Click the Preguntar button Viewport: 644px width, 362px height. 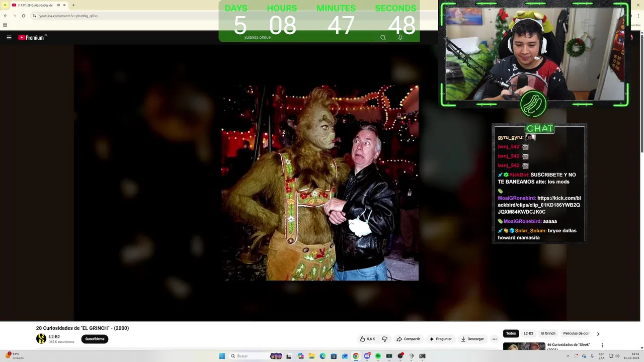click(440, 339)
